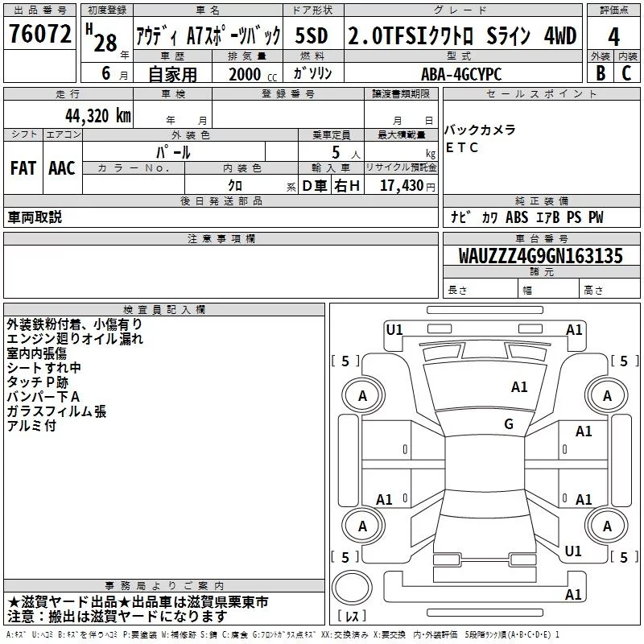Click the interior grade C cell
Image resolution: width=644 pixels, height=644 pixels.
627,73
